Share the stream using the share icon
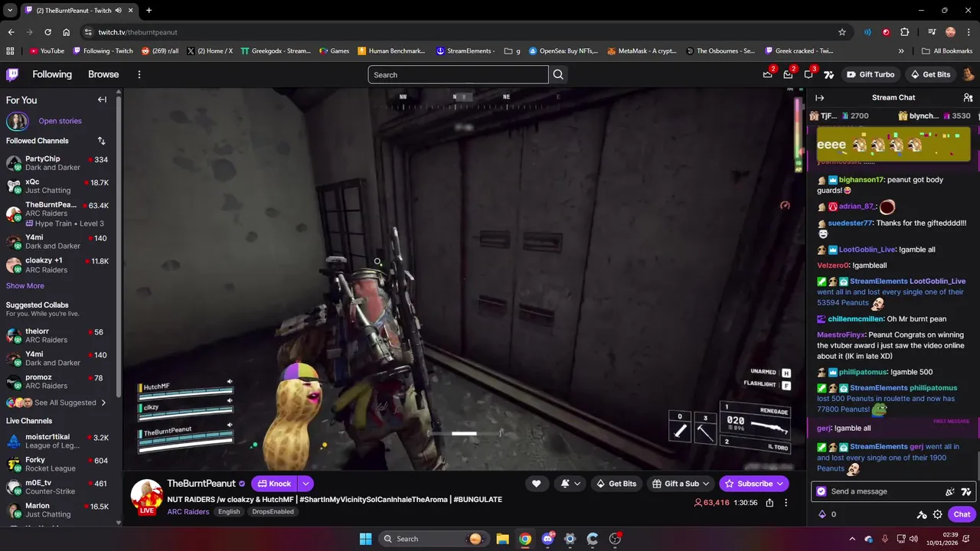Viewport: 980px width, 551px height. (769, 503)
